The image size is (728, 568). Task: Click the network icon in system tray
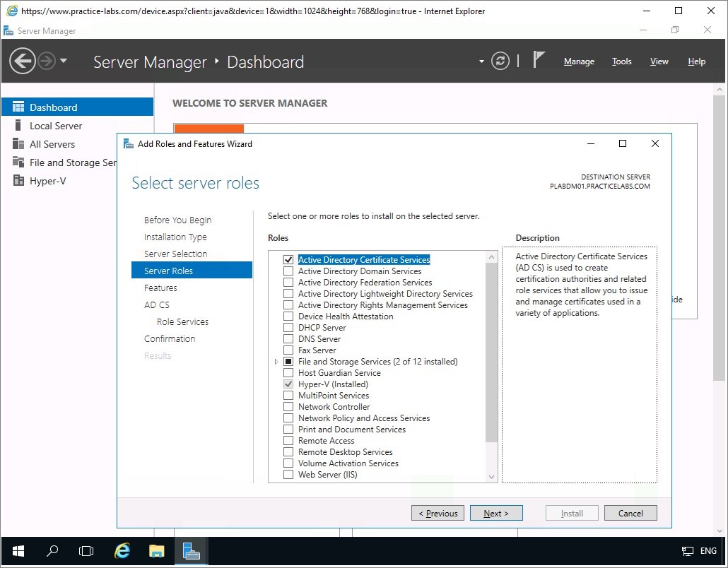point(687,551)
